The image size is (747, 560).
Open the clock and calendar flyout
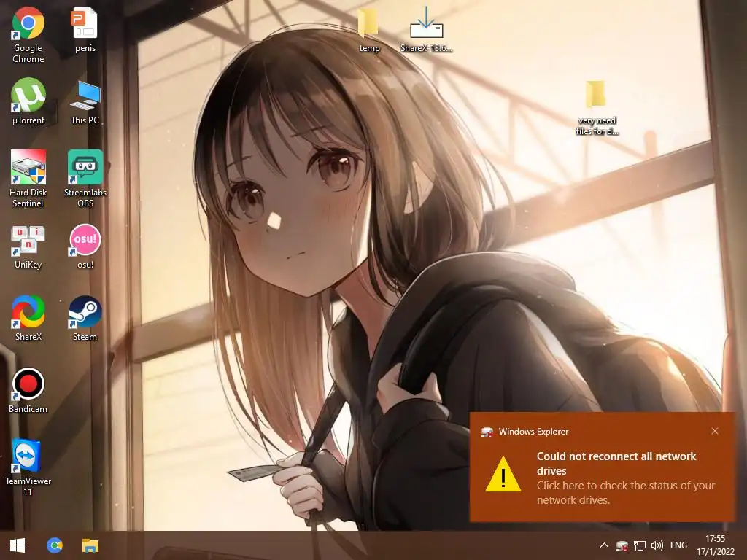click(x=715, y=545)
